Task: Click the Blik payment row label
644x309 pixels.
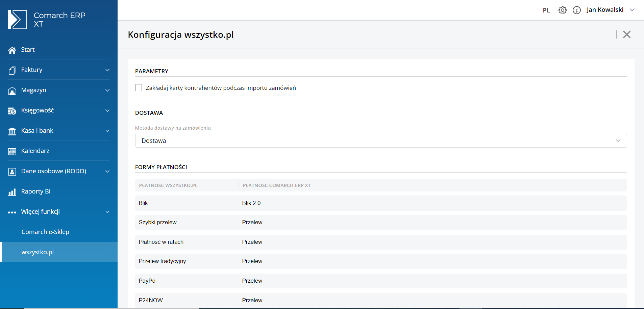Action: [x=143, y=203]
